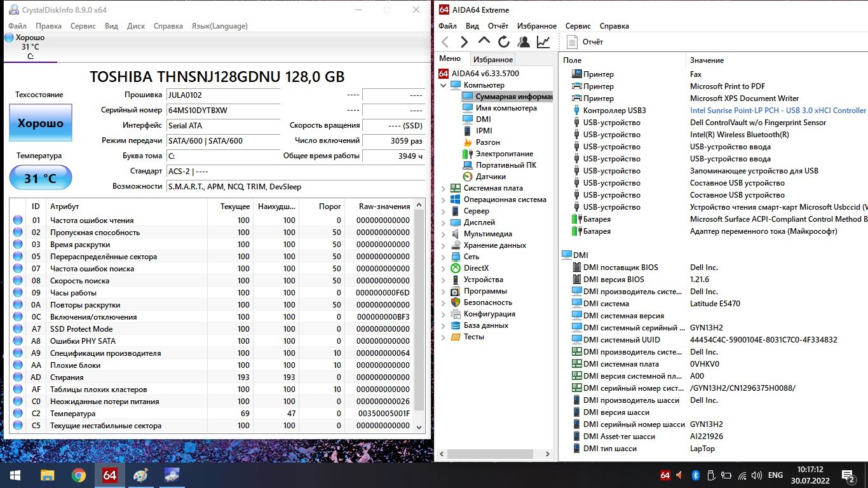
Task: Open AIDA64 Файл menu
Action: (x=447, y=26)
